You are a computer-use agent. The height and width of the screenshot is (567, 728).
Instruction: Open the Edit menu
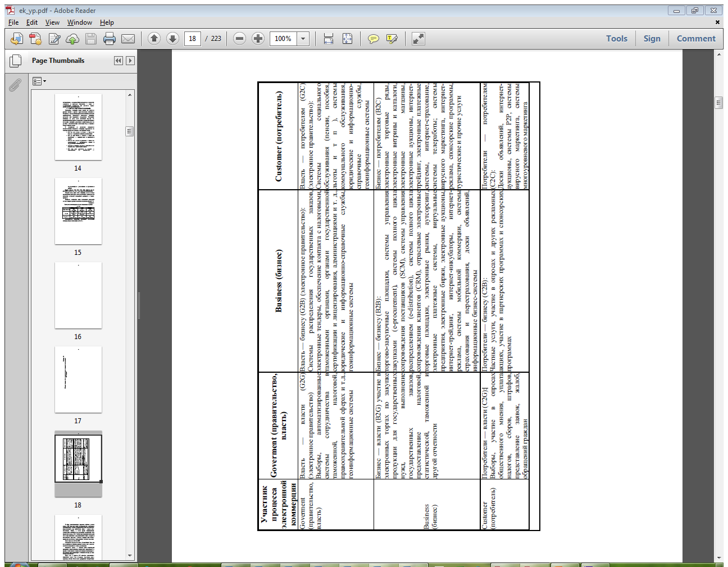tap(32, 22)
